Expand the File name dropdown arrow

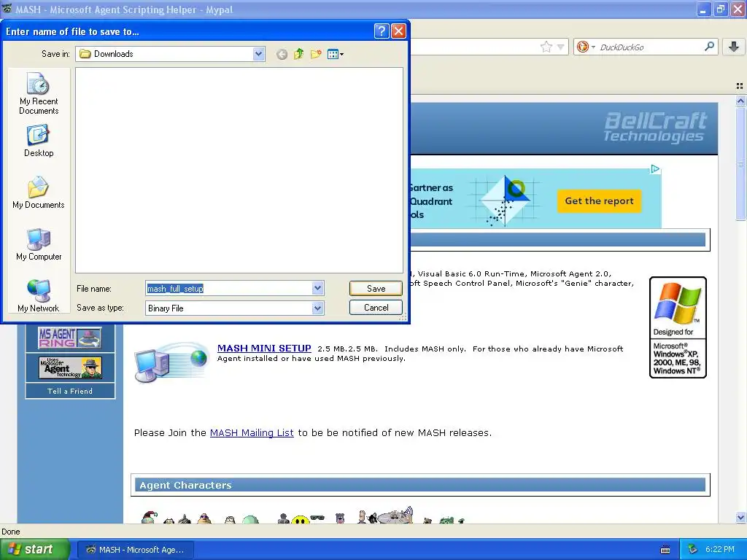(318, 288)
